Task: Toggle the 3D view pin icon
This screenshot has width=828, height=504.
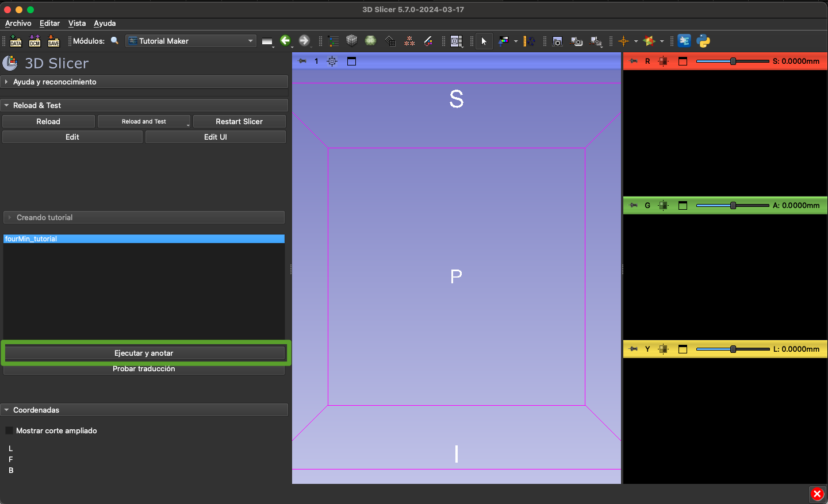Action: 302,61
